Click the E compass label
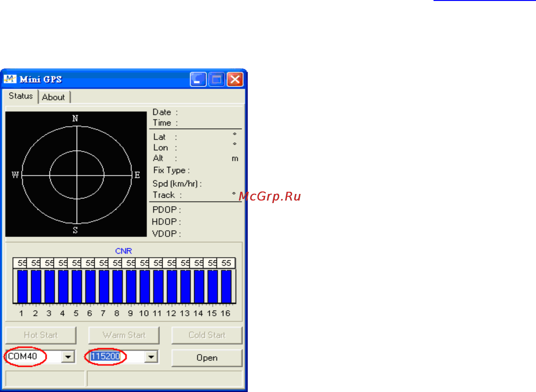This screenshot has height=392, width=536. pos(137,175)
